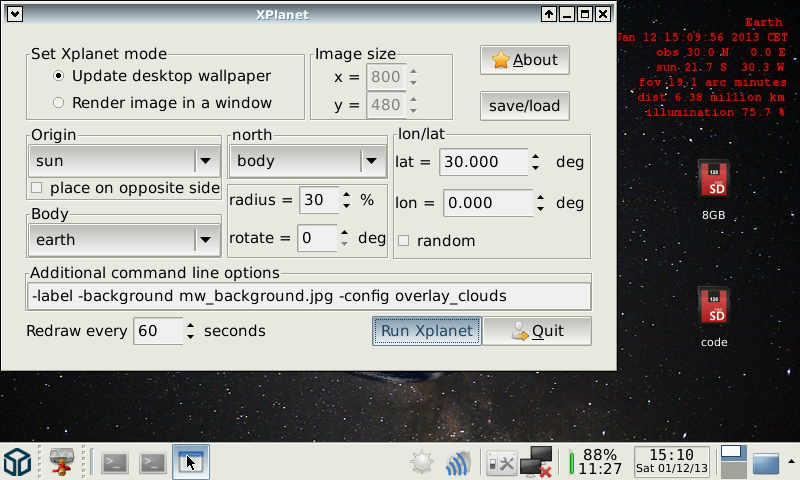This screenshot has height=480, width=800.
Task: Open the 8GB SD card desktop icon
Action: [713, 182]
